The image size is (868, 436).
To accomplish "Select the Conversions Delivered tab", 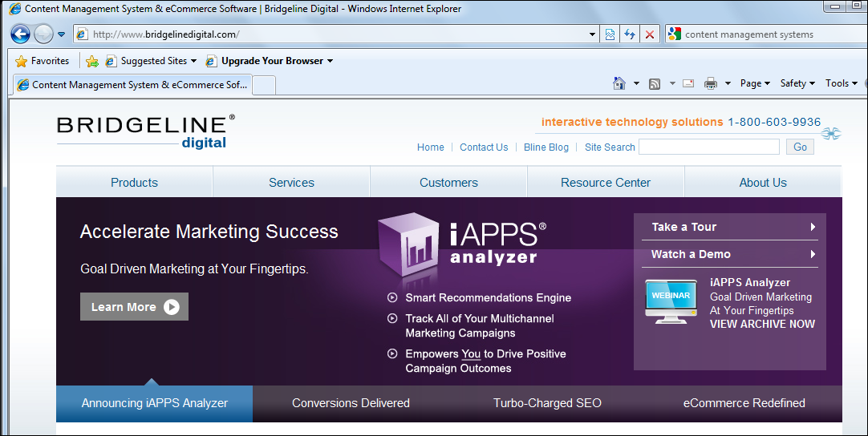I will (351, 403).
